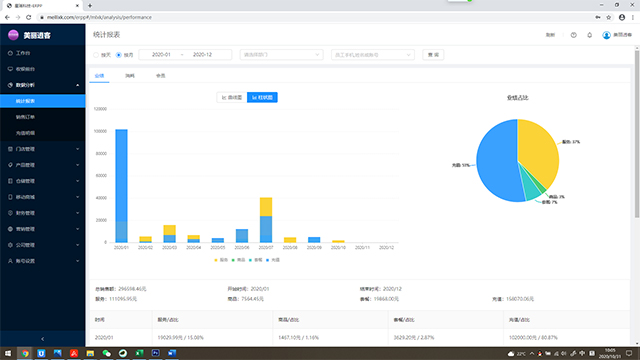
Task: Open Photoshop from the taskbar
Action: [156, 353]
